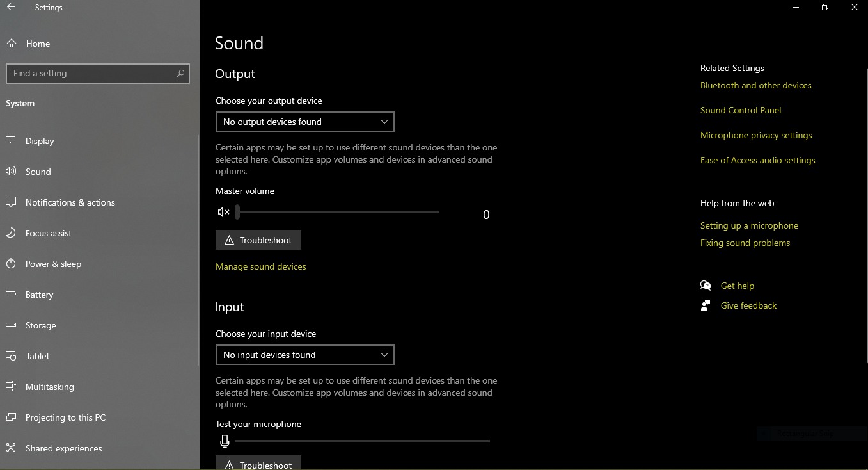
Task: Open Sound Control Panel link
Action: [x=741, y=110]
